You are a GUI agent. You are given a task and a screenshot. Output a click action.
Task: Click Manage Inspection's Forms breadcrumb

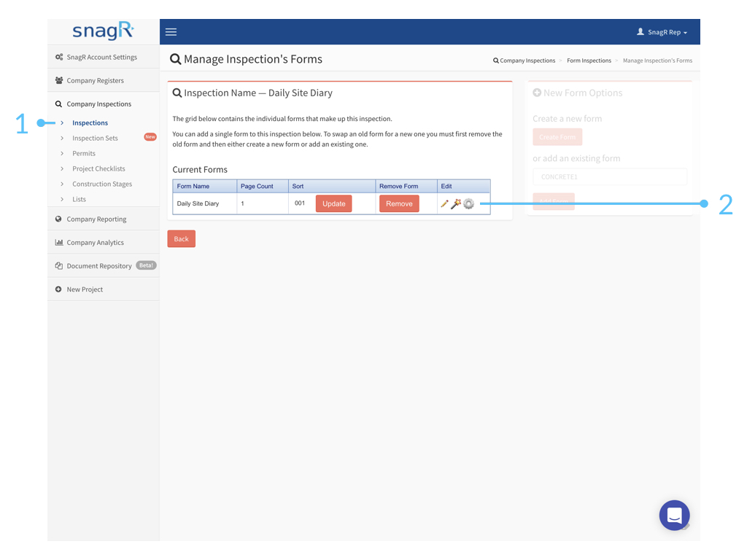point(657,61)
